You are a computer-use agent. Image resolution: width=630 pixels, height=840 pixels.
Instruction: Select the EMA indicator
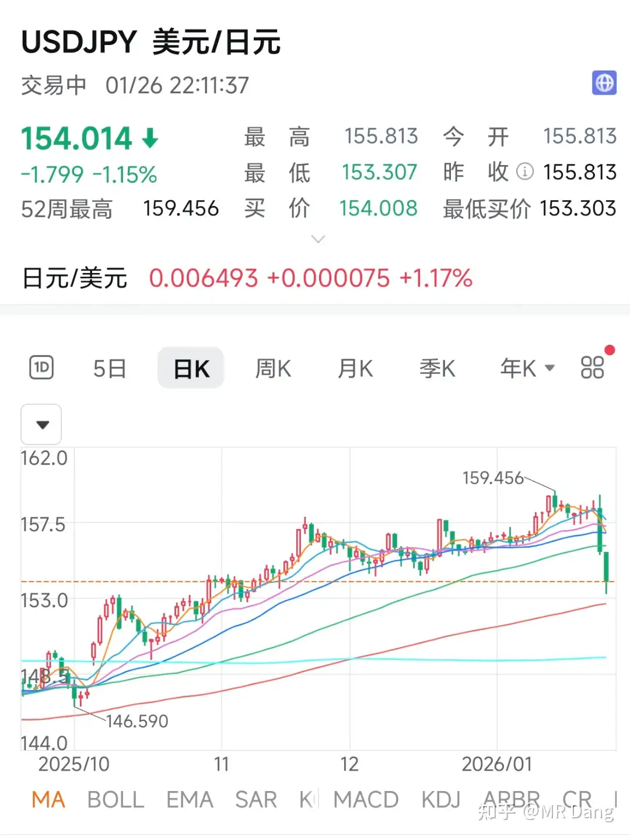189,799
